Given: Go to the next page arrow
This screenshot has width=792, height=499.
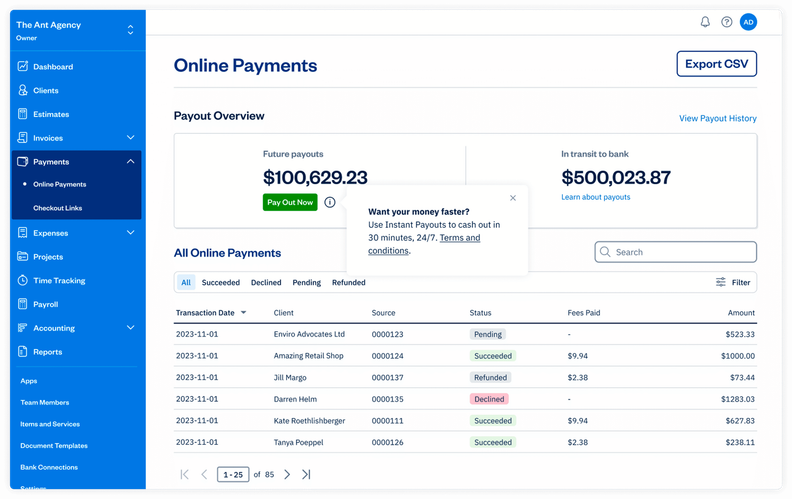Looking at the screenshot, I should point(287,474).
